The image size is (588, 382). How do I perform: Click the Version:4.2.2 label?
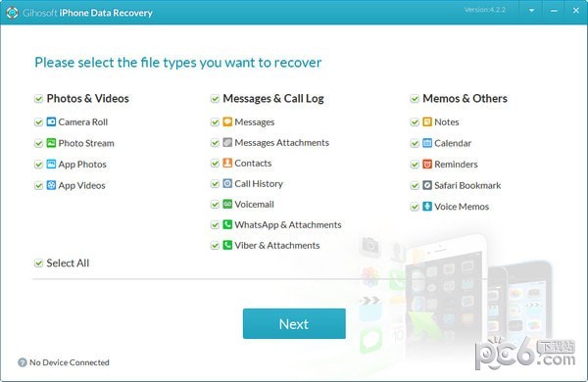[x=485, y=10]
